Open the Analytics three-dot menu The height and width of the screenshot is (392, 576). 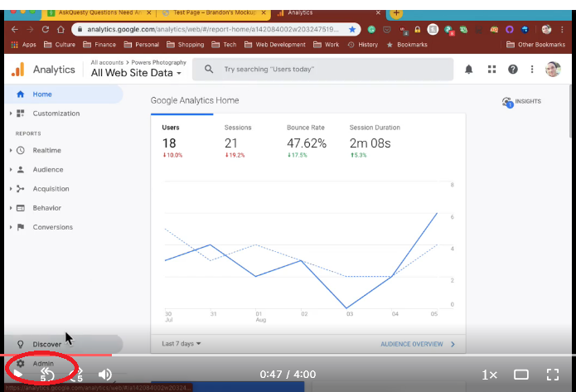pos(532,69)
